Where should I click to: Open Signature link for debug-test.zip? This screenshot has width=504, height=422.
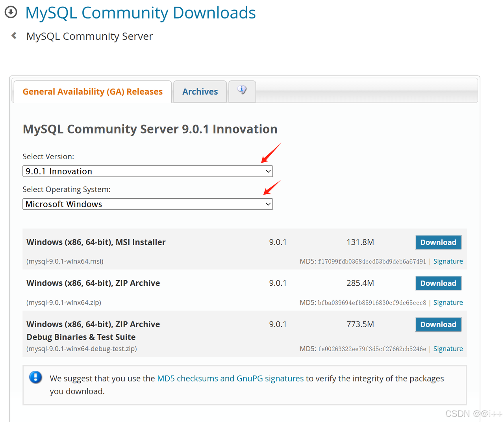(x=448, y=349)
